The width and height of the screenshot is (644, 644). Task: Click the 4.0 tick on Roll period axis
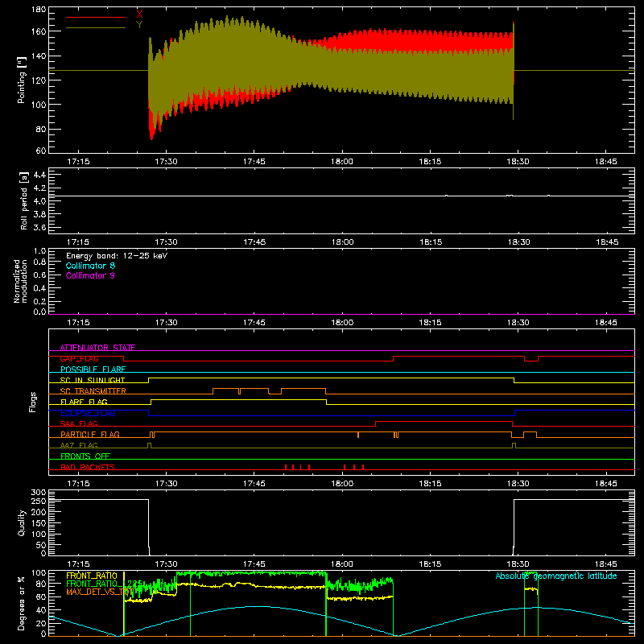(39, 200)
